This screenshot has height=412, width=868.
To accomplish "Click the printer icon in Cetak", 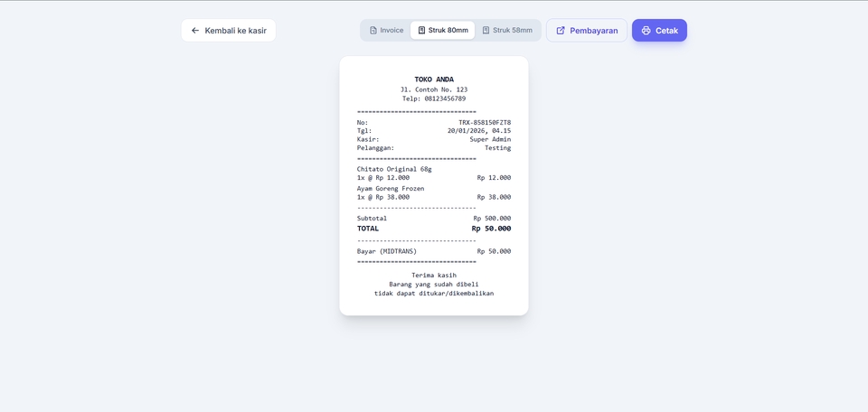I will click(646, 31).
